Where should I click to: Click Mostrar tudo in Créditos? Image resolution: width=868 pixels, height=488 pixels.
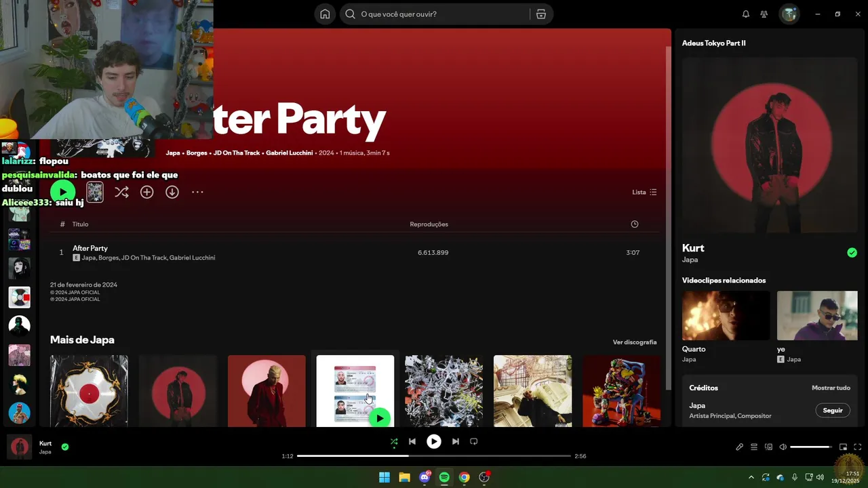[831, 388]
